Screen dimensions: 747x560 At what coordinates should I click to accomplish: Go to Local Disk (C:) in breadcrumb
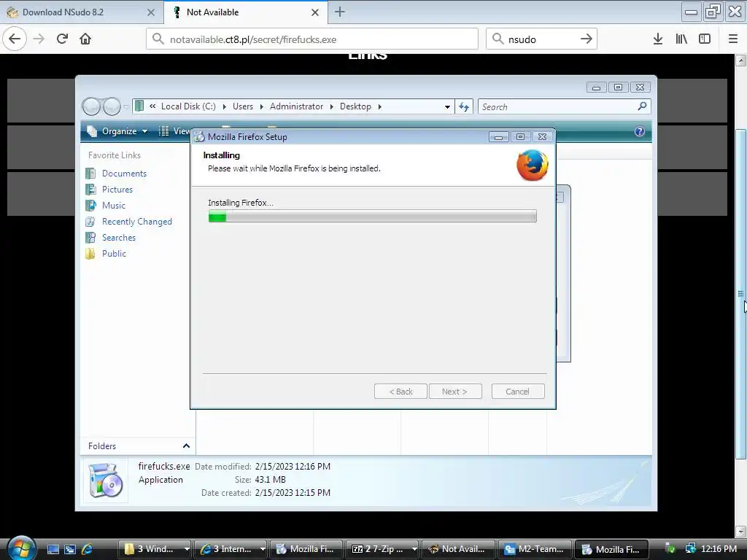188,106
